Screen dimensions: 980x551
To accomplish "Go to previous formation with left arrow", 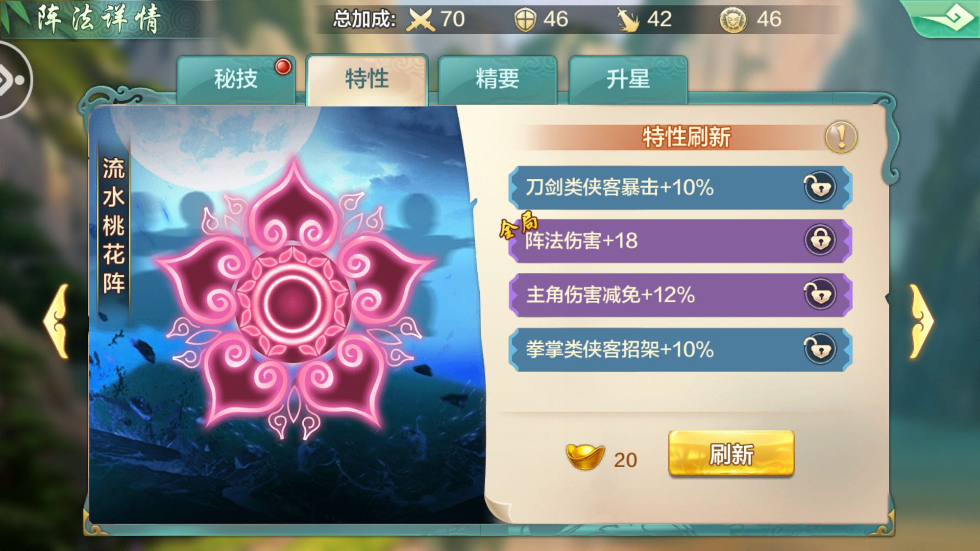I will 56,321.
